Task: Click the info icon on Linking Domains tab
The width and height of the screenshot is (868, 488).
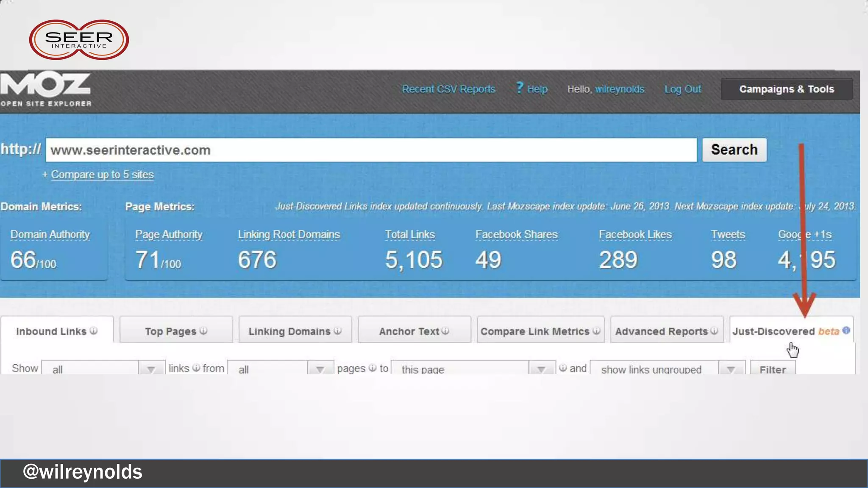Action: pos(337,330)
